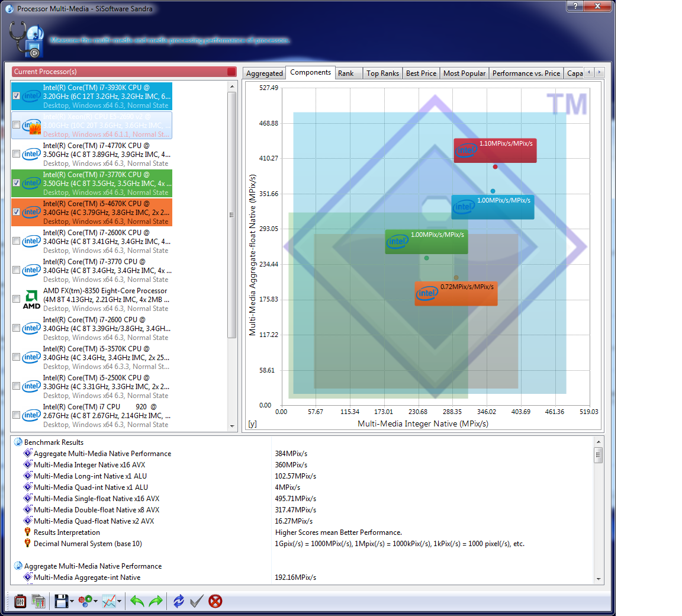Click the red data point on chart
Image resolution: width=682 pixels, height=616 pixels.
coord(495,166)
